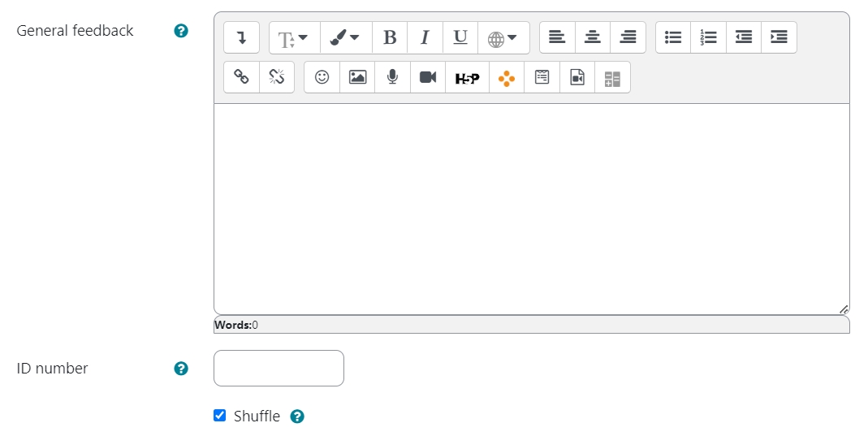
Task: Open the font colour brush dropdown
Action: pos(345,37)
